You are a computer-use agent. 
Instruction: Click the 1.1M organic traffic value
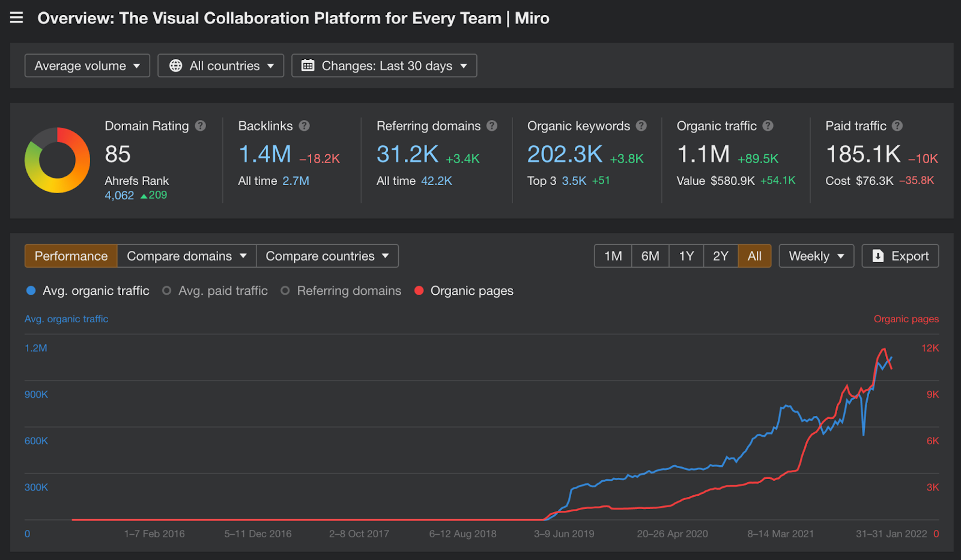pyautogui.click(x=703, y=154)
